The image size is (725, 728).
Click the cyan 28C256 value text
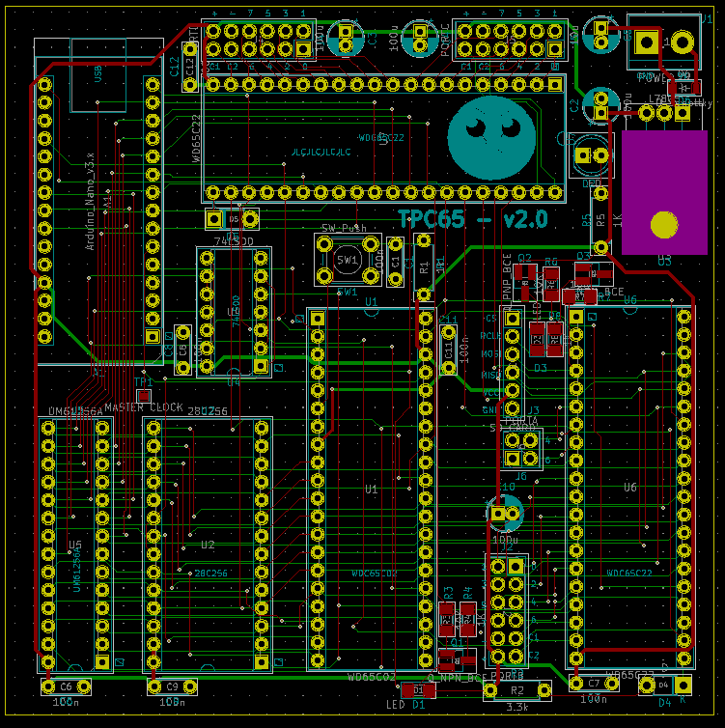(x=210, y=574)
